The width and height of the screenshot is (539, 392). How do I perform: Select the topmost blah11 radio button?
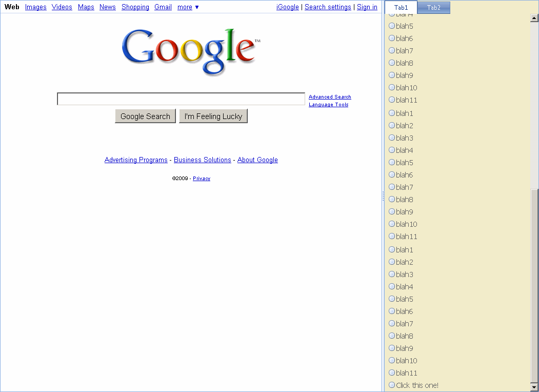click(391, 100)
